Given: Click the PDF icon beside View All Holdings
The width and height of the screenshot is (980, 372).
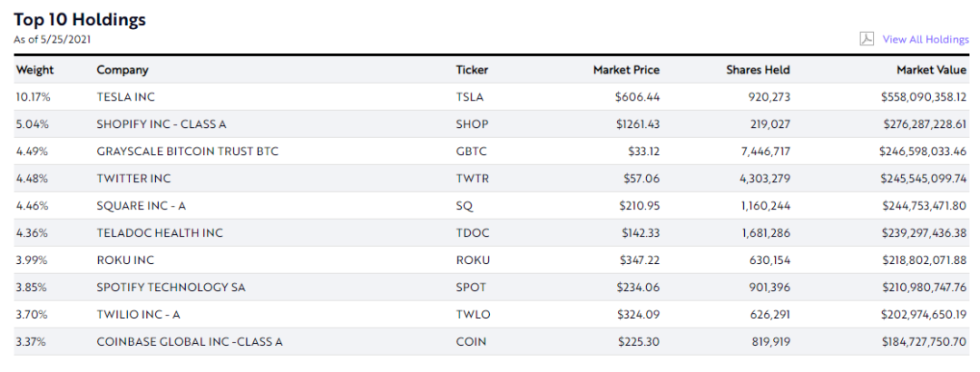Looking at the screenshot, I should coord(867,39).
